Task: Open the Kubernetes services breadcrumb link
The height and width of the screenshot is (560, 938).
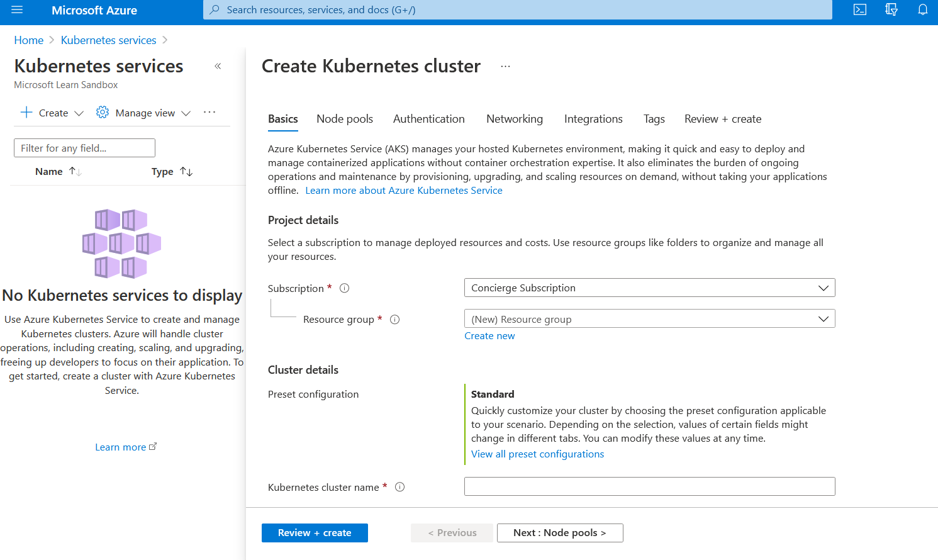Action: (x=109, y=40)
